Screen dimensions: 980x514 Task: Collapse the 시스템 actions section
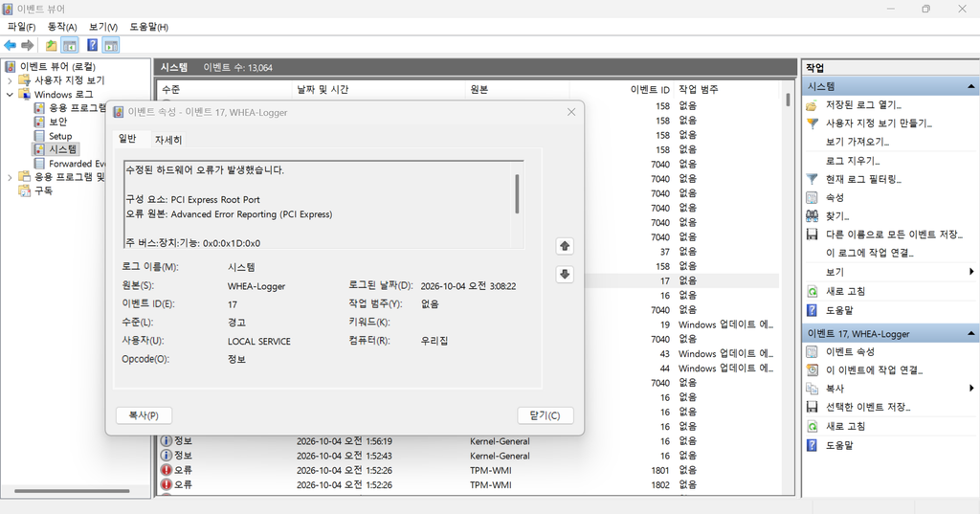970,86
